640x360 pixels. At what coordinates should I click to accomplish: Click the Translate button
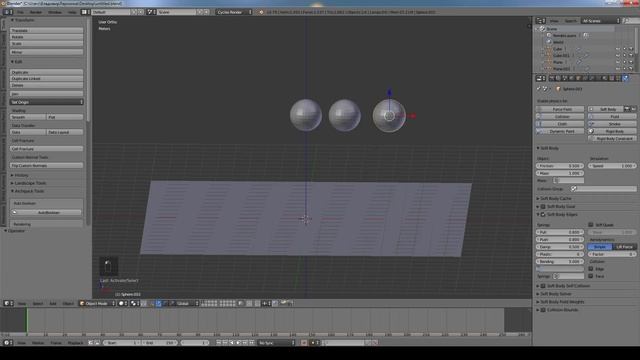(47, 30)
